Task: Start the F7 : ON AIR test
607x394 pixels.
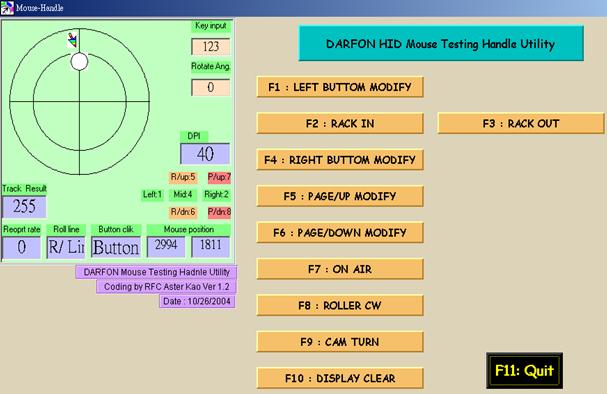Action: tap(340, 269)
